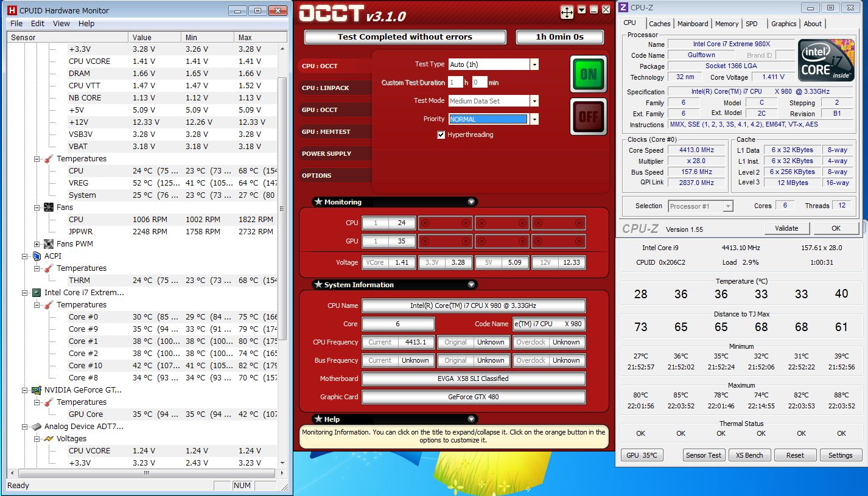Switch to the Caches tab in CPU-Z
The height and width of the screenshot is (496, 868).
tap(660, 24)
